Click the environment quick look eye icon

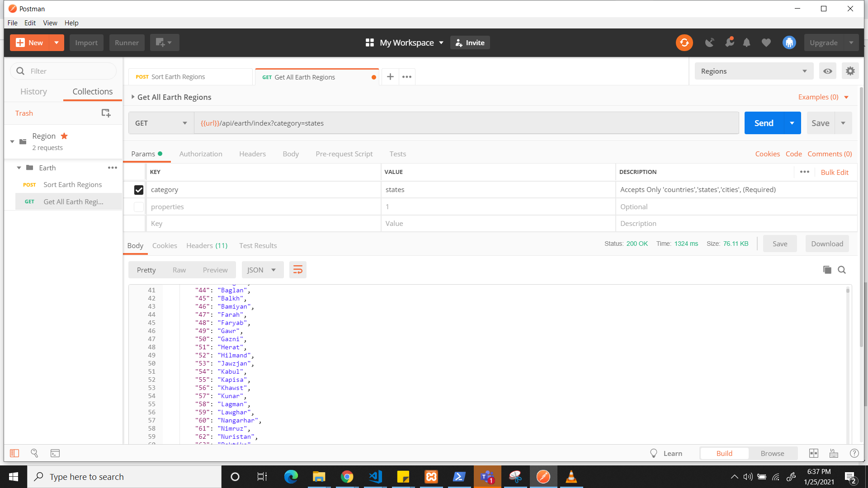(x=827, y=71)
